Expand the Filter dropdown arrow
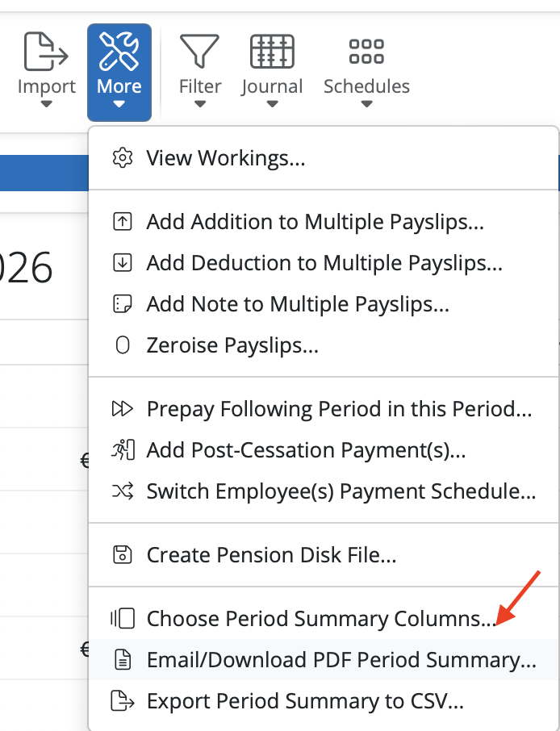Screen dimensions: 560x731 [199, 104]
